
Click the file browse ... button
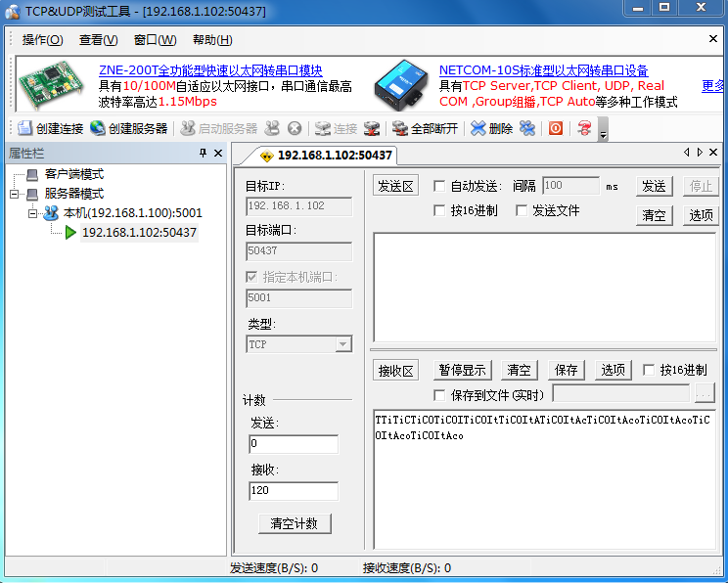pyautogui.click(x=705, y=393)
